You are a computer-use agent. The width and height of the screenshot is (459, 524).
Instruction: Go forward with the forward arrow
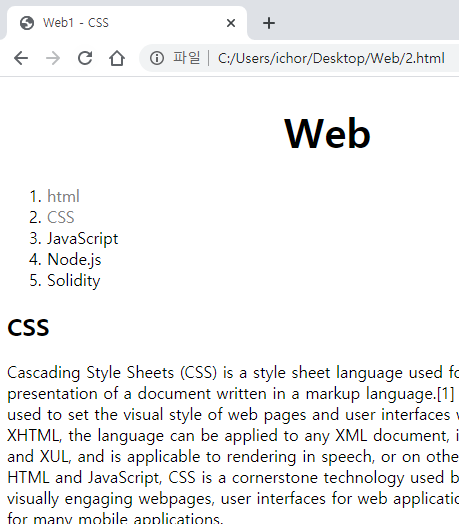[x=53, y=58]
